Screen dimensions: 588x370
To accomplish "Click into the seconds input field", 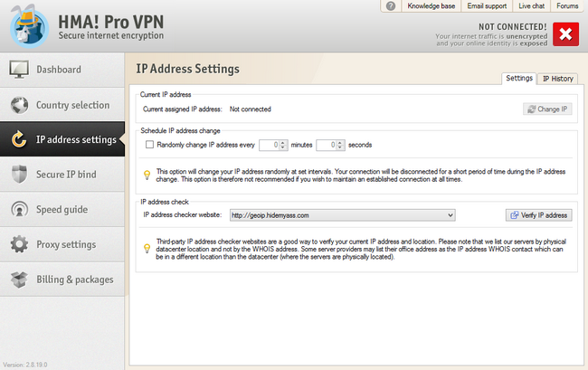I will [x=327, y=145].
